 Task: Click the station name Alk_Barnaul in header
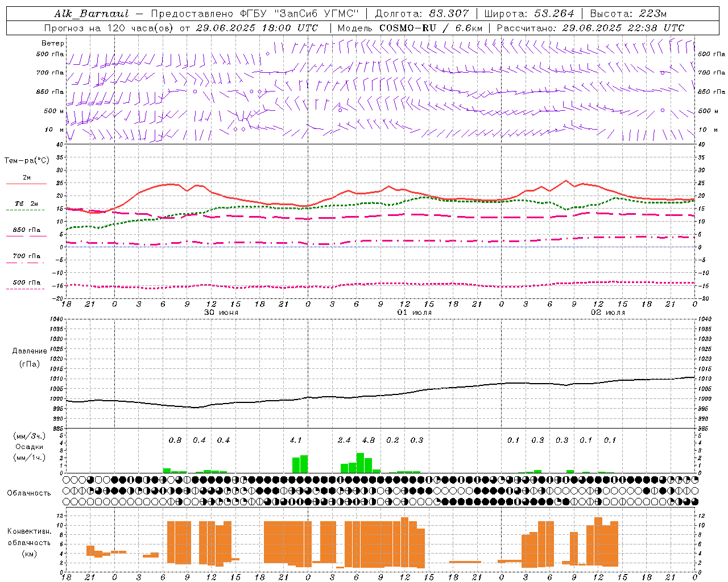tap(92, 14)
